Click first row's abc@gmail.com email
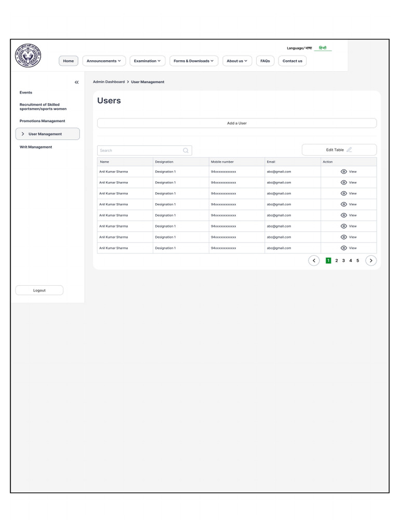The width and height of the screenshot is (399, 532). click(x=279, y=171)
